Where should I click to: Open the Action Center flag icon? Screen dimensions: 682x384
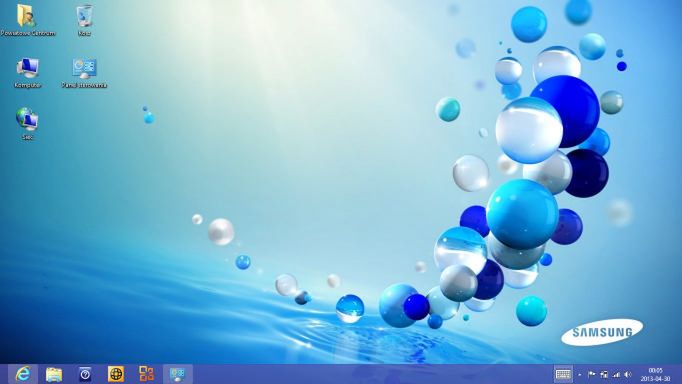click(x=592, y=374)
